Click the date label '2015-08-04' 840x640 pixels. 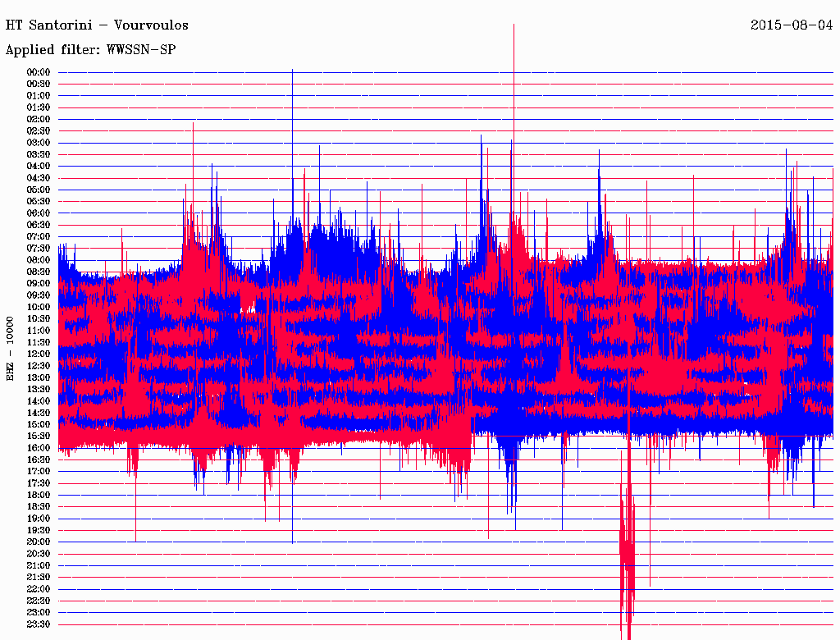(792, 25)
